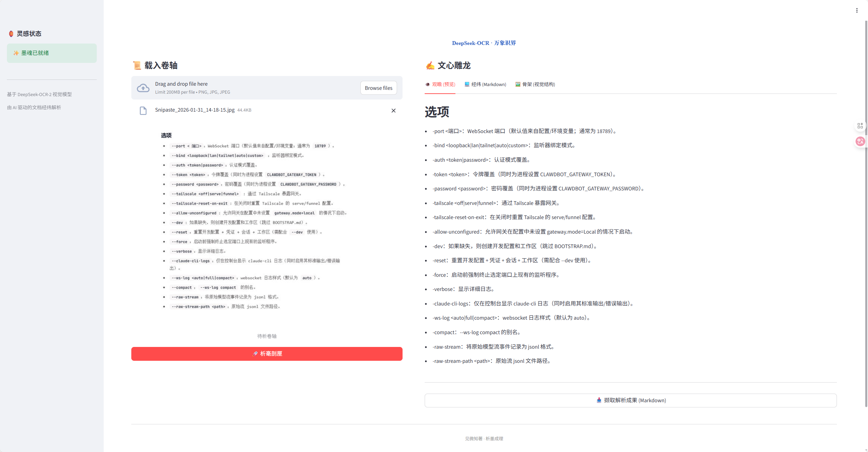
Task: Click the -port result line
Action: click(x=525, y=131)
